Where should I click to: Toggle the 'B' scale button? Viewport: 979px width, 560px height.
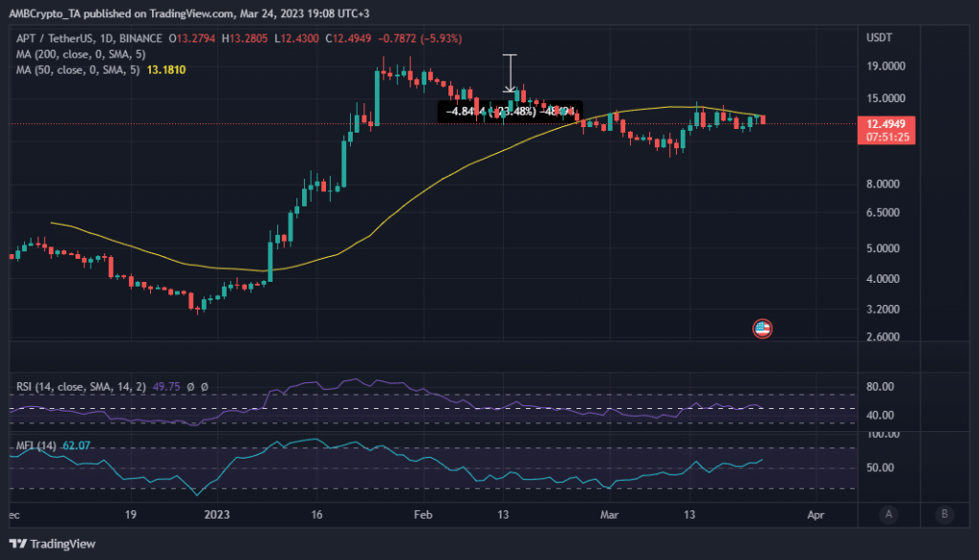[x=945, y=514]
